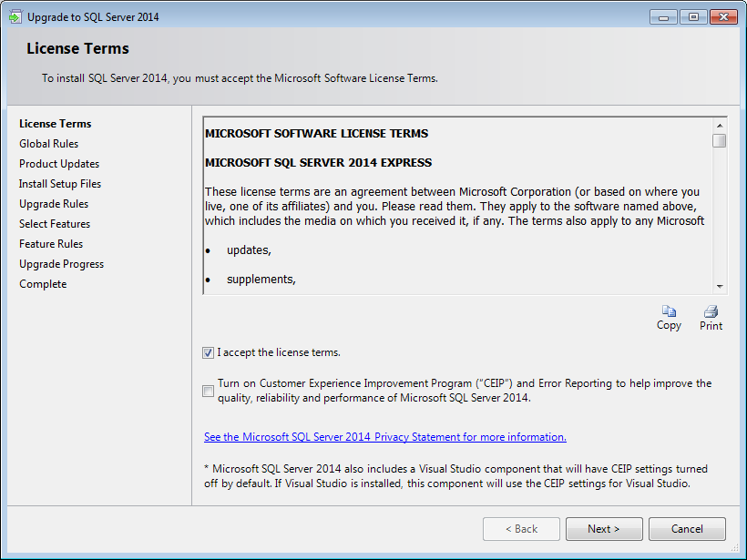Click the setup icon in the title bar
Image resolution: width=747 pixels, height=560 pixels.
pos(15,17)
